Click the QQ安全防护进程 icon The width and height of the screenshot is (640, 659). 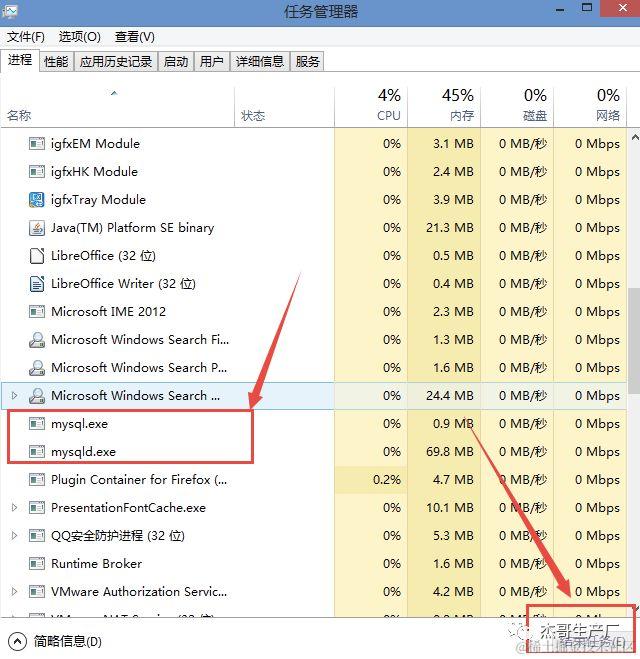coord(37,536)
